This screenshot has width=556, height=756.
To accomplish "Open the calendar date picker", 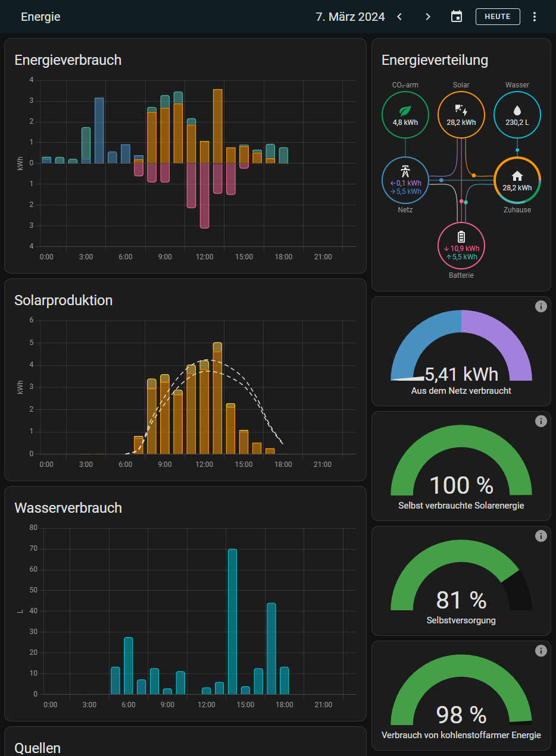I will pyautogui.click(x=457, y=17).
